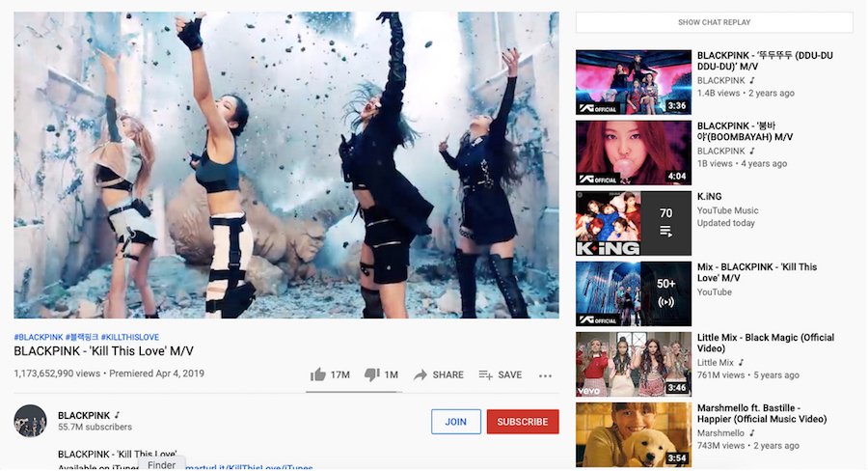Click Marshmello channel name
Viewport: 868px width, 471px height.
[720, 432]
